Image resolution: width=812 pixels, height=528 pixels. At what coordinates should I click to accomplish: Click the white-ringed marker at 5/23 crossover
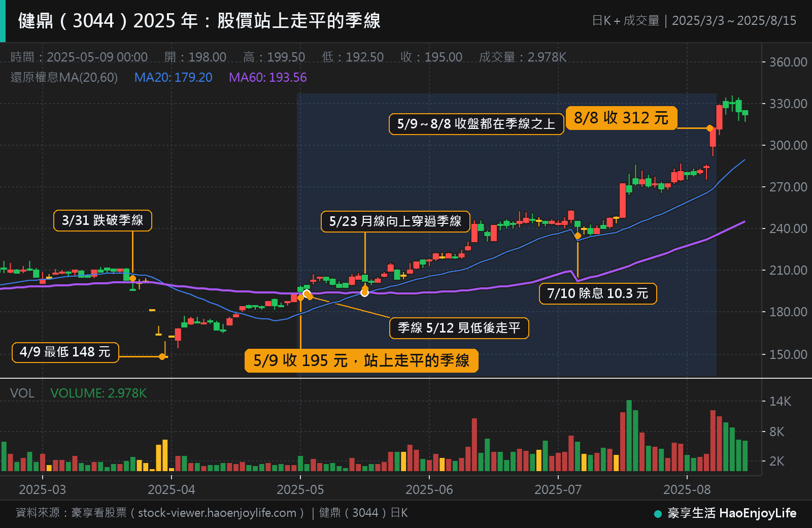(x=364, y=292)
